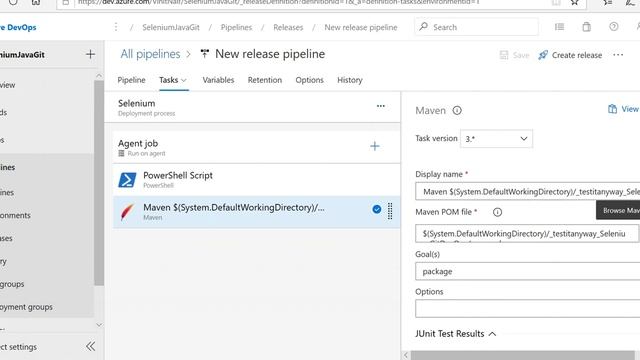Click the Goal(s) field containing package

point(527,271)
